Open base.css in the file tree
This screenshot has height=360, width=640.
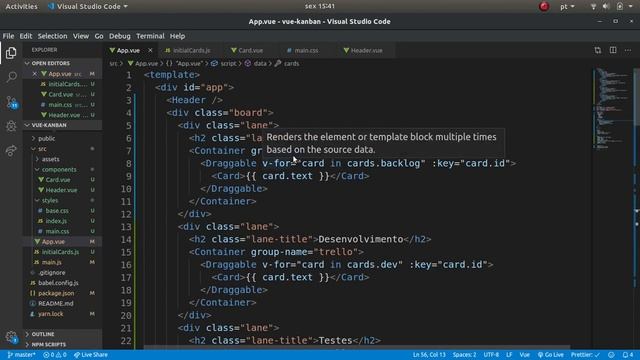click(62, 211)
